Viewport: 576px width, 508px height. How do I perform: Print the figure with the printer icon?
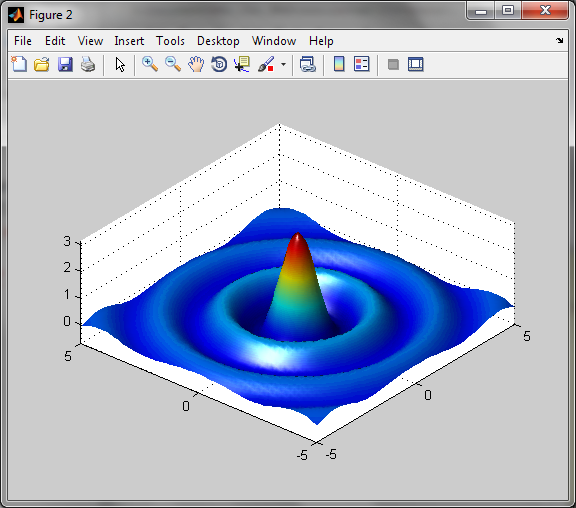pyautogui.click(x=88, y=64)
